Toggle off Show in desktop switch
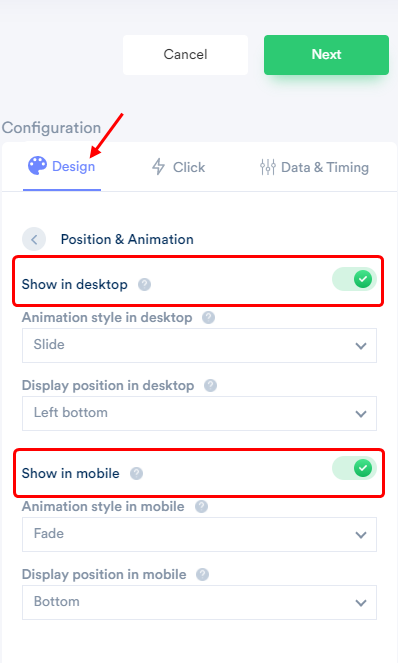Viewport: 398px width, 663px height. pos(354,279)
